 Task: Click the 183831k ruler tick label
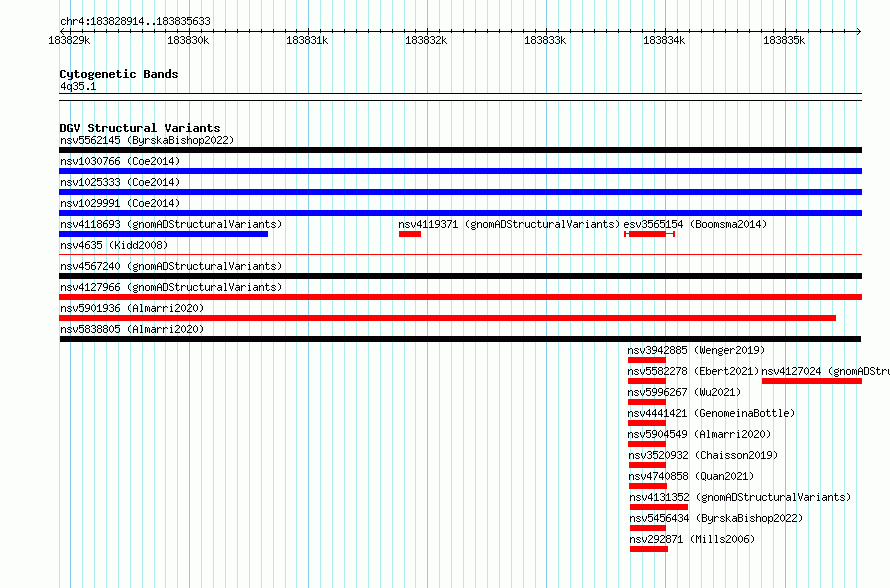pyautogui.click(x=307, y=41)
